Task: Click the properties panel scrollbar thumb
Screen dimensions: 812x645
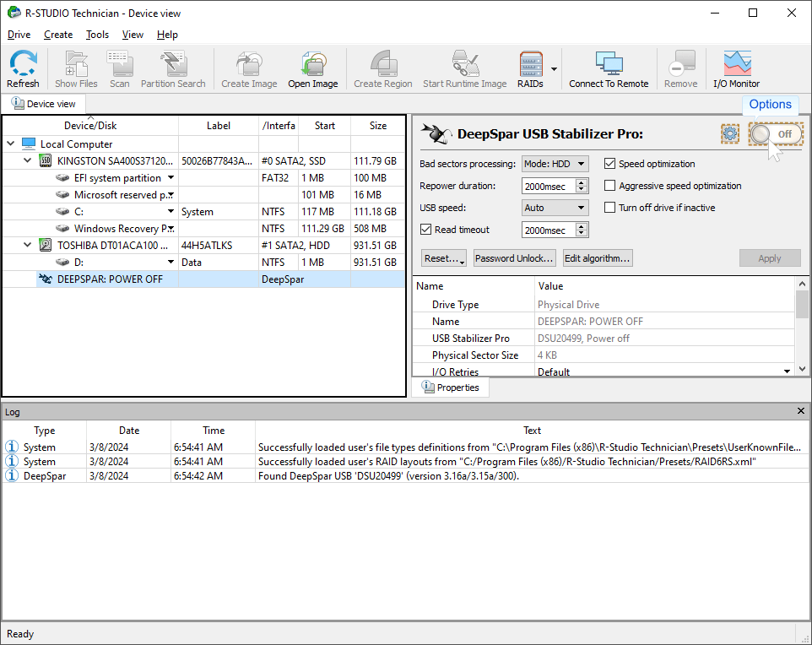Action: pyautogui.click(x=802, y=304)
